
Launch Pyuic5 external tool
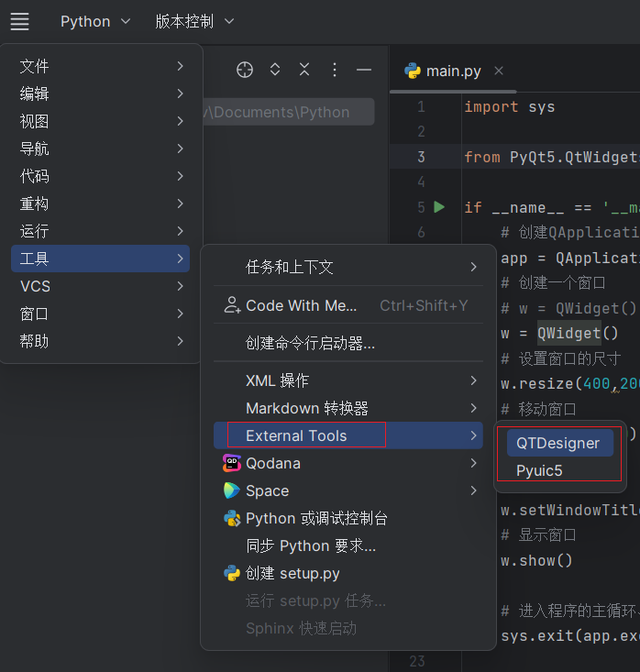click(560, 470)
